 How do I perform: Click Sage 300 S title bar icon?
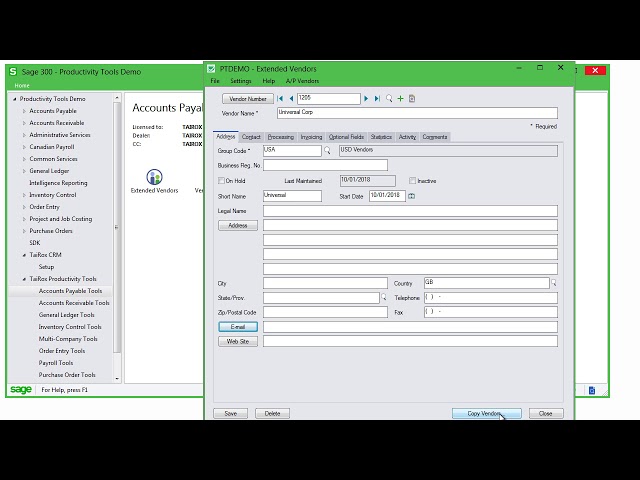pos(13,71)
